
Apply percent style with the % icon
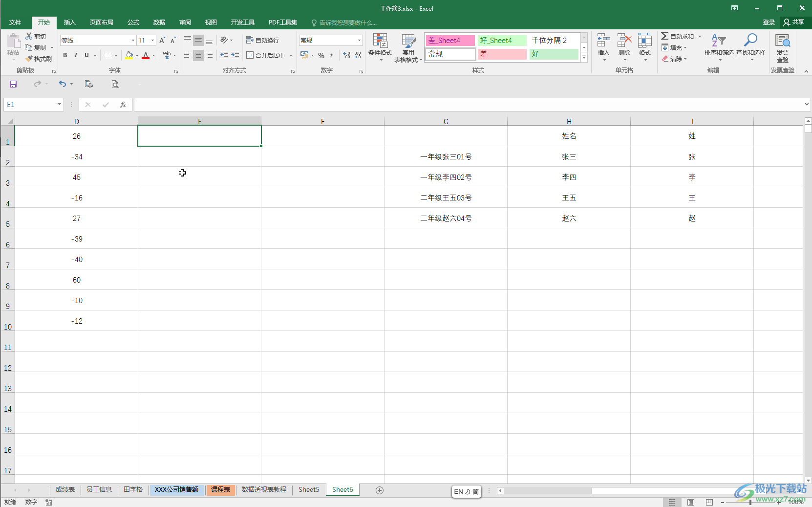click(x=321, y=55)
